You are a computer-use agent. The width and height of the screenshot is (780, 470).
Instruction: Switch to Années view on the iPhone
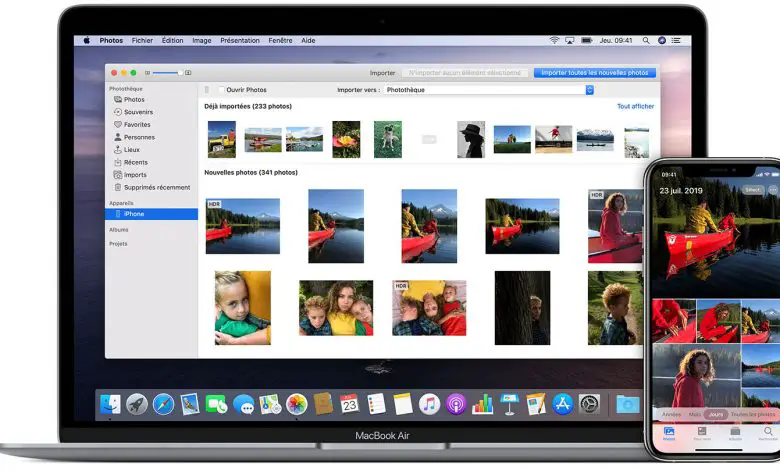coord(672,414)
